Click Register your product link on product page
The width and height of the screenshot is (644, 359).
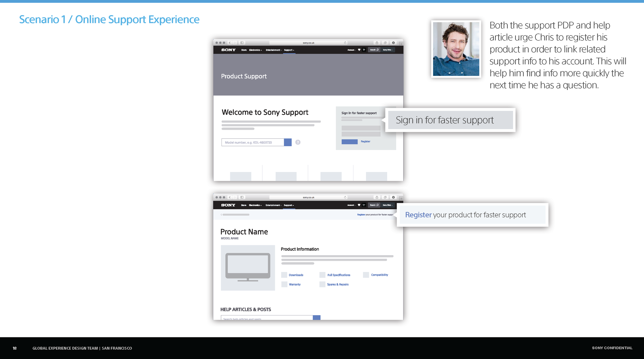pos(375,215)
